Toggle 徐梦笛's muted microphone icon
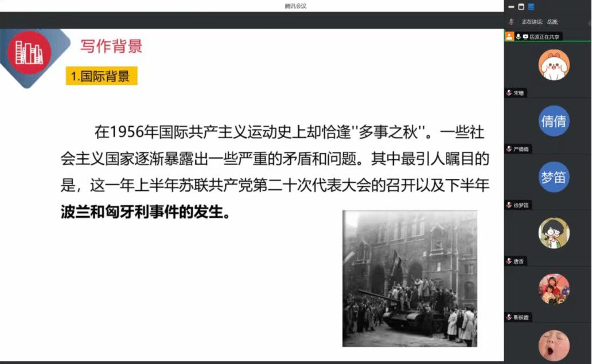Viewport: 592px width, 364px height. pyautogui.click(x=509, y=205)
